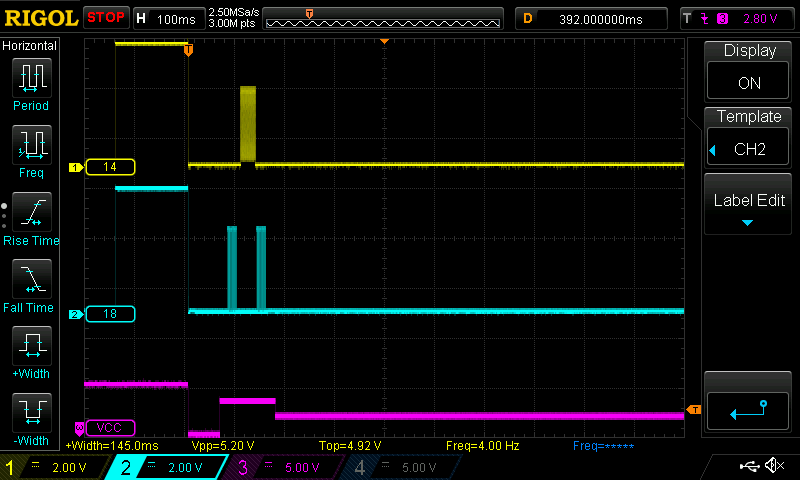This screenshot has height=480, width=800.
Task: Pick the -Width measurement icon
Action: tap(31, 416)
